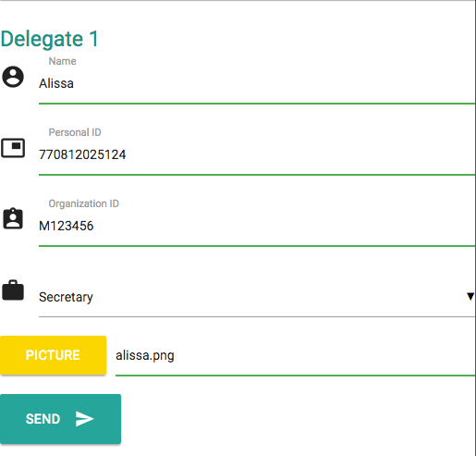Click the paper plane icon in Send
Image resolution: width=476 pixels, height=456 pixels.
(x=85, y=419)
